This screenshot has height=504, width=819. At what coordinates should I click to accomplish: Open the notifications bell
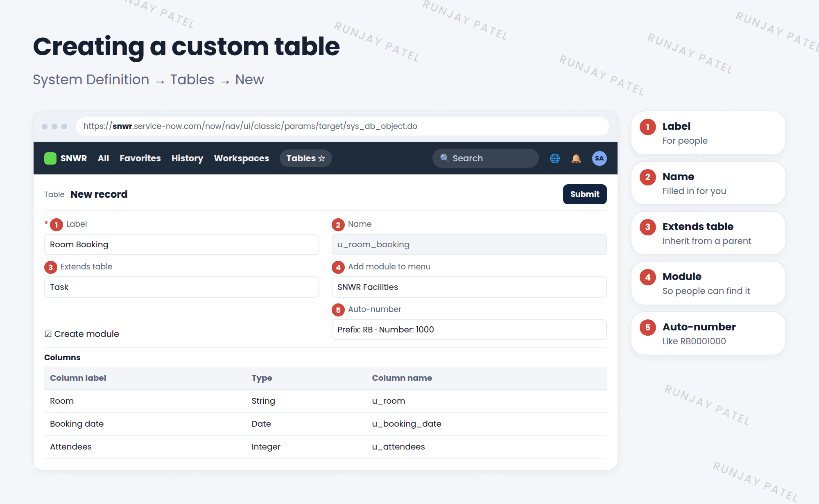tap(576, 158)
